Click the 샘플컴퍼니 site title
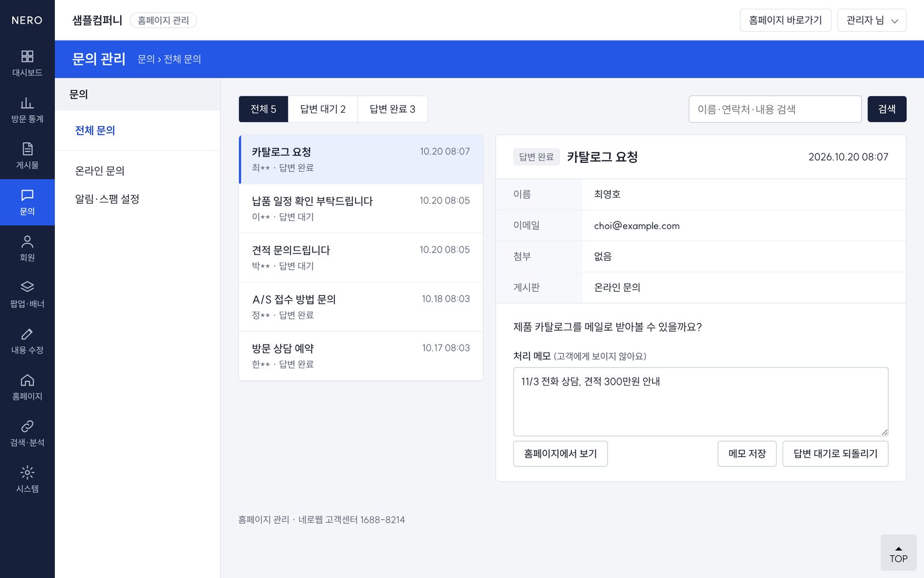 (x=97, y=20)
